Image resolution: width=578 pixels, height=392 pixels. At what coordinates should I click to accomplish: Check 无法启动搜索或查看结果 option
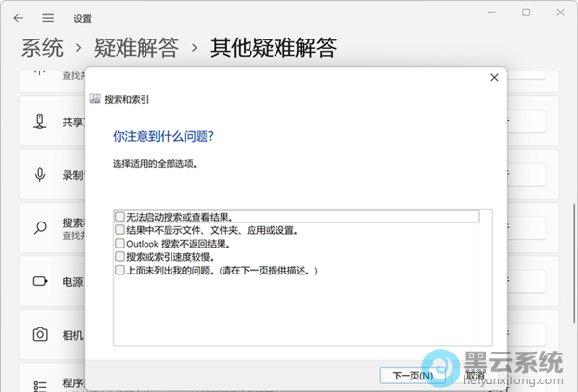[x=118, y=217]
